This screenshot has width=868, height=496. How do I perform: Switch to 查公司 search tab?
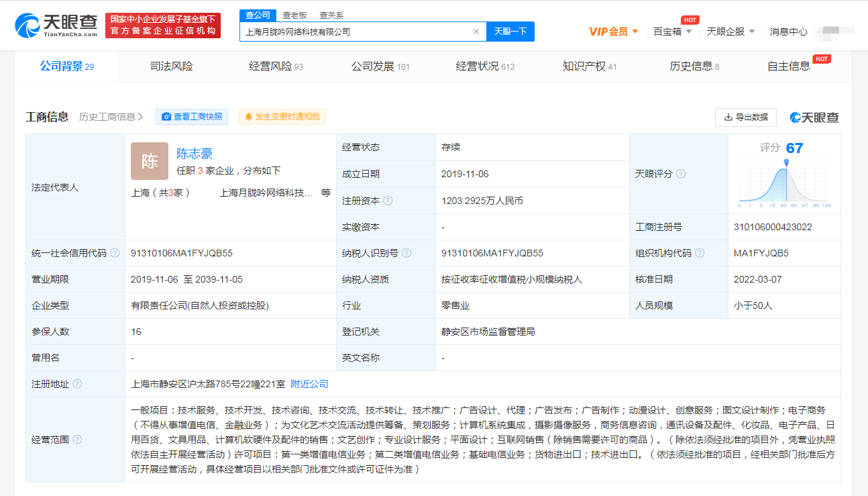[258, 15]
